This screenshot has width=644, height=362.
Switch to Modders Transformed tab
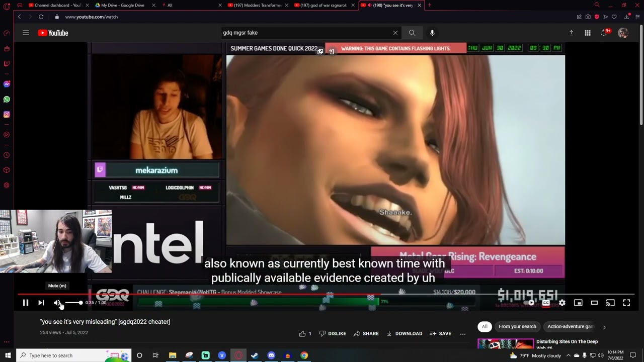(257, 5)
